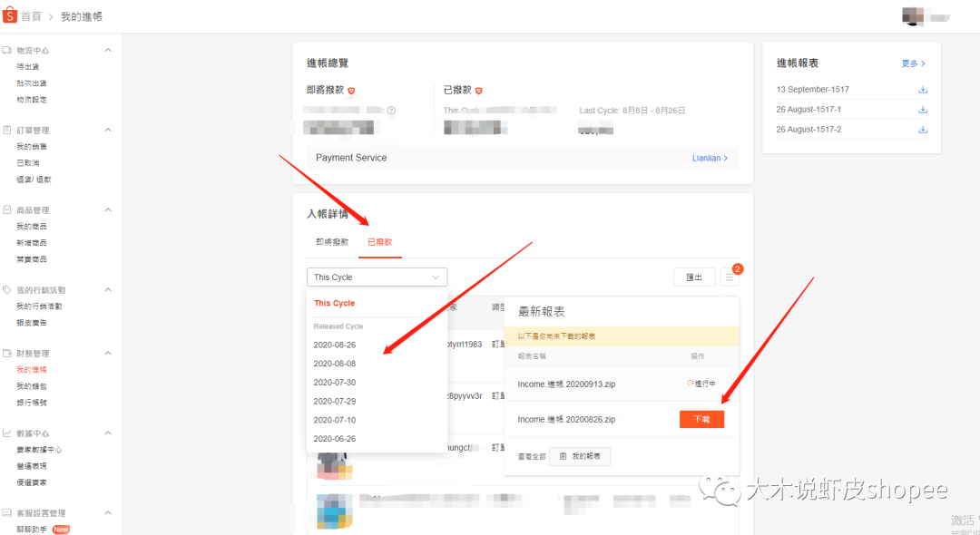Viewport: 980px width, 535px height.
Task: Click the chart icon beside 數據中心
Action: (x=7, y=433)
